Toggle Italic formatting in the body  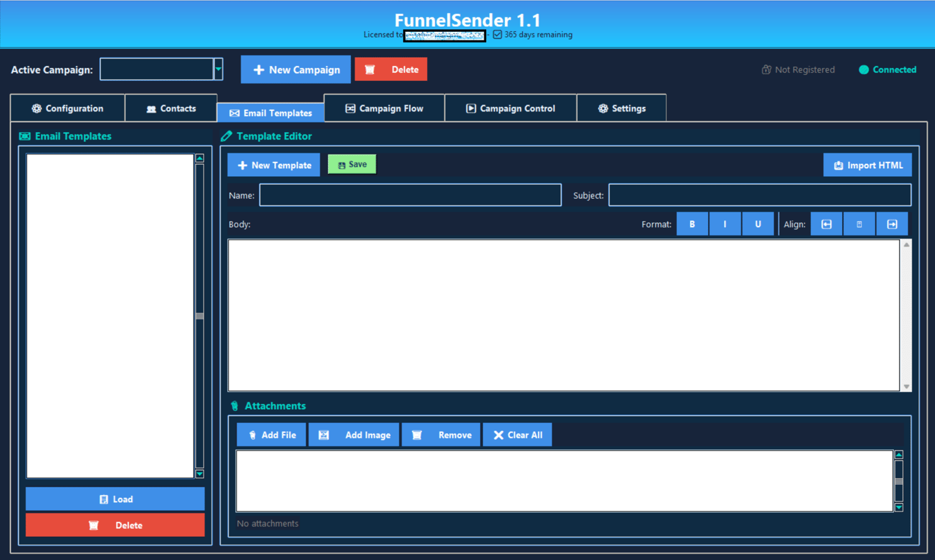point(725,224)
